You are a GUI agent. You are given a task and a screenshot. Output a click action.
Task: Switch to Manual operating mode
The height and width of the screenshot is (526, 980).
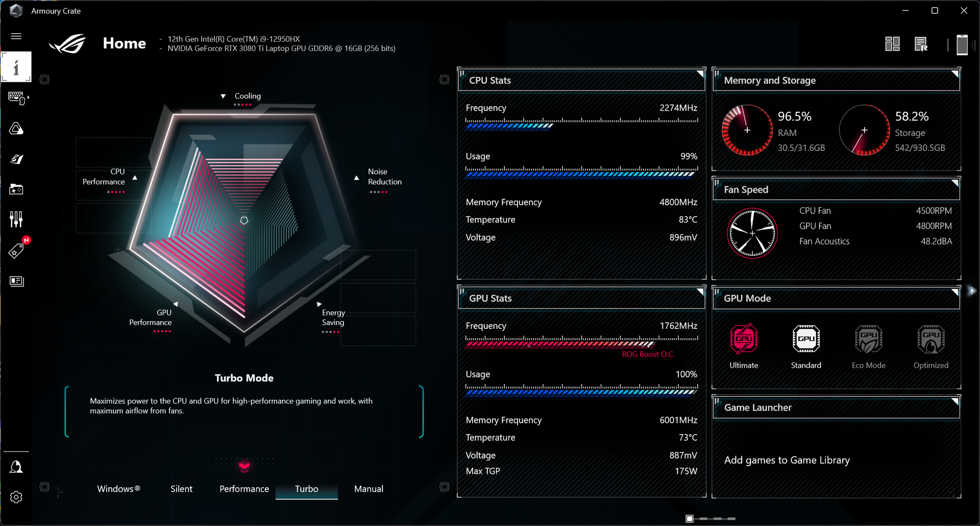pos(369,489)
